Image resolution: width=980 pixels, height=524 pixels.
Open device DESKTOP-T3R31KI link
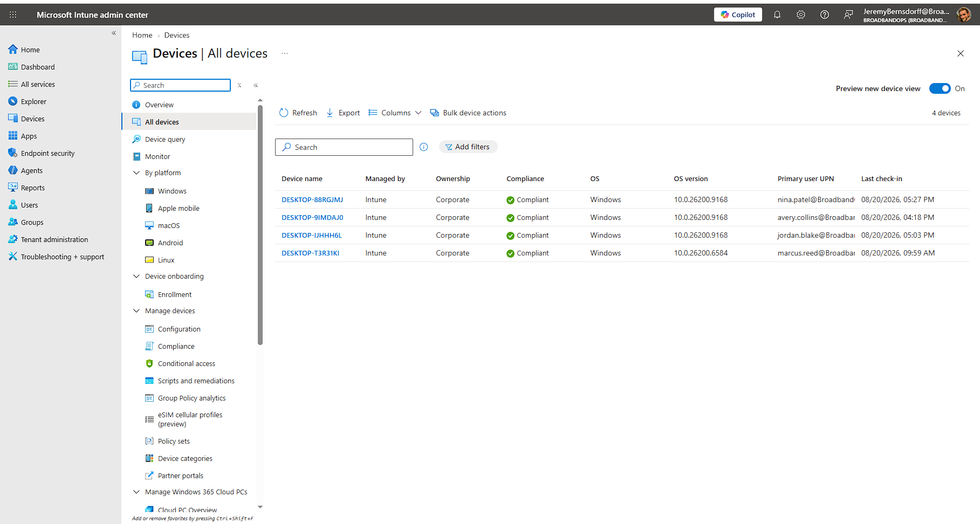click(x=310, y=253)
